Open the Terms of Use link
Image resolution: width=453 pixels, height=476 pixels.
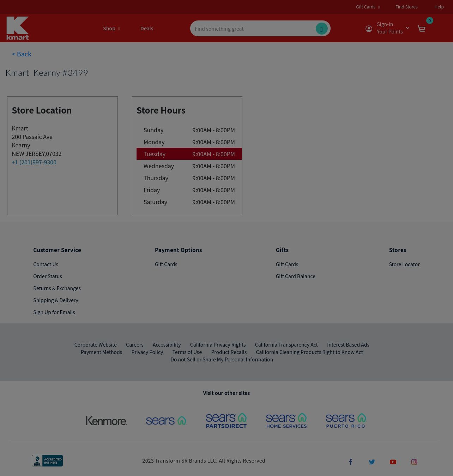187,352
